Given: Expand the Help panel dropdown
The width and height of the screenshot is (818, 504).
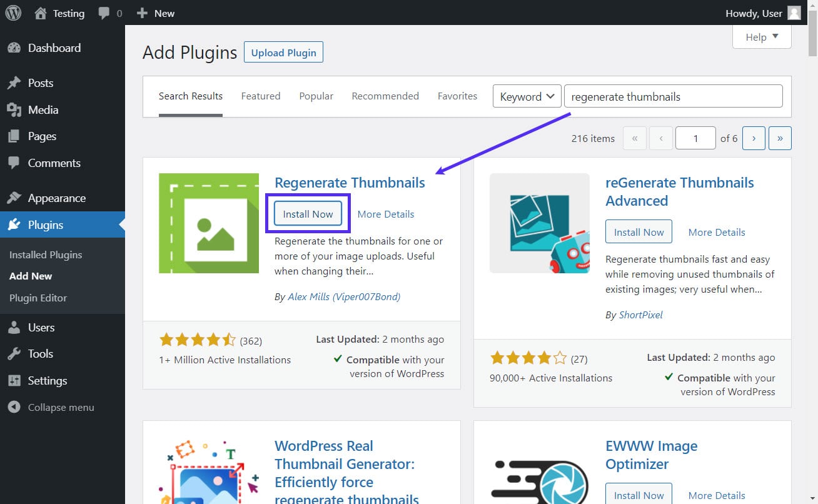Looking at the screenshot, I should tap(761, 37).
